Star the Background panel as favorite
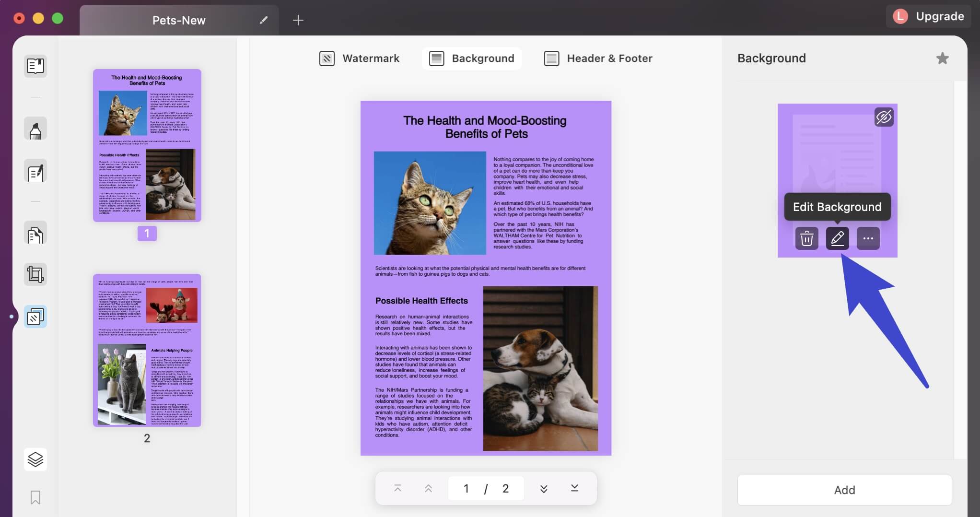 [943, 58]
